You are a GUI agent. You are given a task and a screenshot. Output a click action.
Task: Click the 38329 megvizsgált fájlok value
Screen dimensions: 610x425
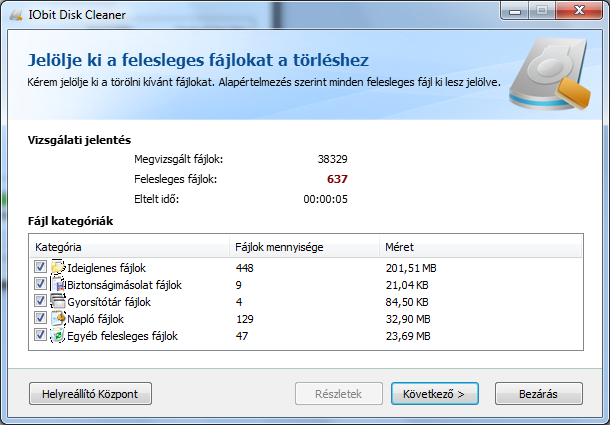[x=333, y=159]
